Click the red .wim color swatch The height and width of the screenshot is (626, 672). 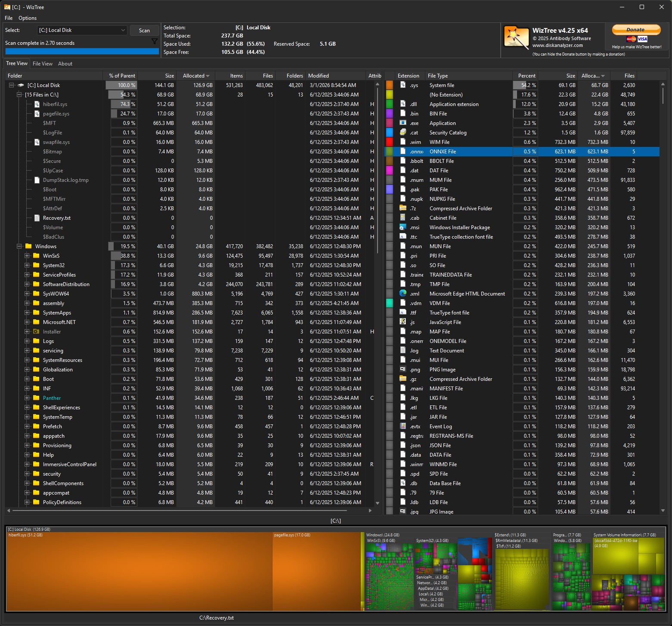click(x=390, y=142)
